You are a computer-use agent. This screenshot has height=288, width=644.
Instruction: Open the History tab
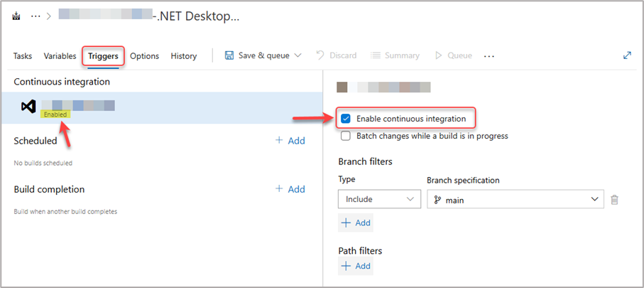(184, 55)
